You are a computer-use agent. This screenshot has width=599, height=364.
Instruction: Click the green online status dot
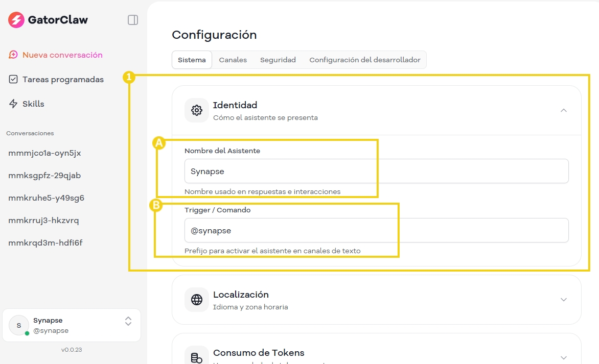click(26, 332)
